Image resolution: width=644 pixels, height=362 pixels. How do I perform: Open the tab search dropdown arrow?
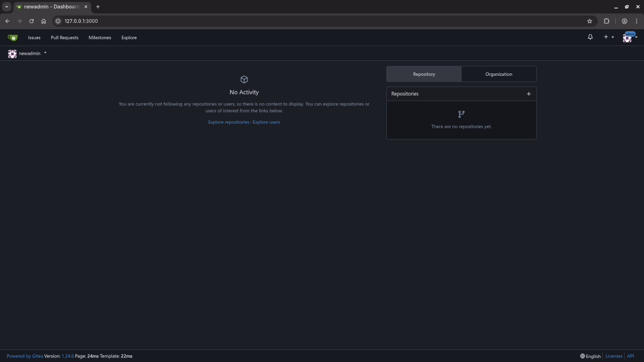[x=7, y=7]
